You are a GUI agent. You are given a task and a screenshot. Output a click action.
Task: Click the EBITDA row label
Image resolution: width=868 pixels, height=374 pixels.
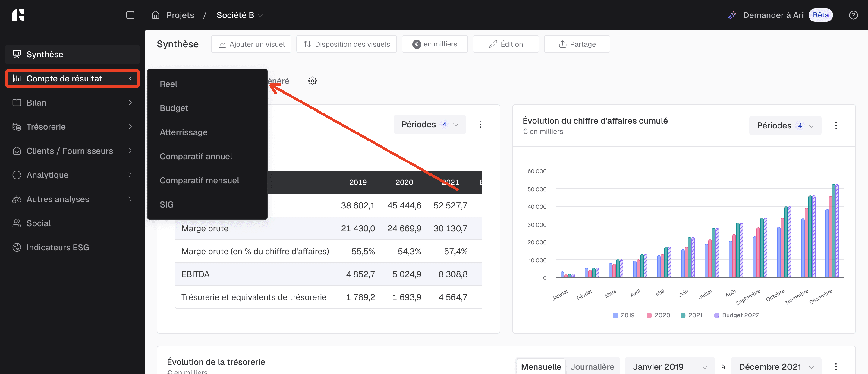click(195, 274)
